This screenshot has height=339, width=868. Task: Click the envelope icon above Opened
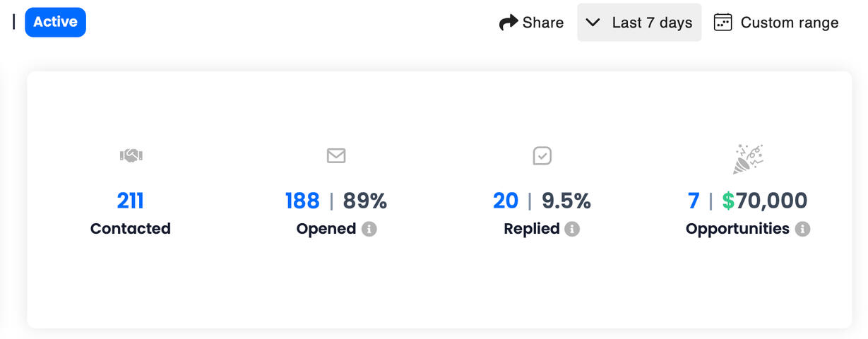point(336,155)
